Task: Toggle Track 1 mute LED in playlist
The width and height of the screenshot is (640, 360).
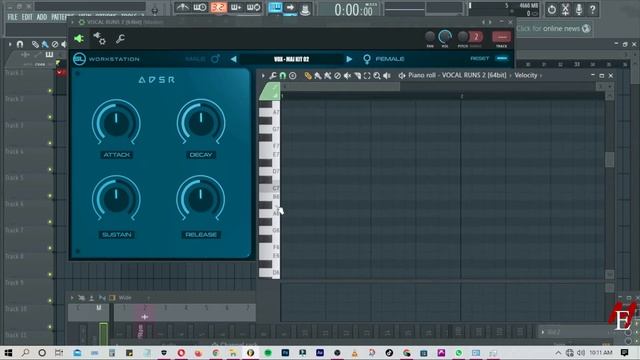Action: pos(50,91)
